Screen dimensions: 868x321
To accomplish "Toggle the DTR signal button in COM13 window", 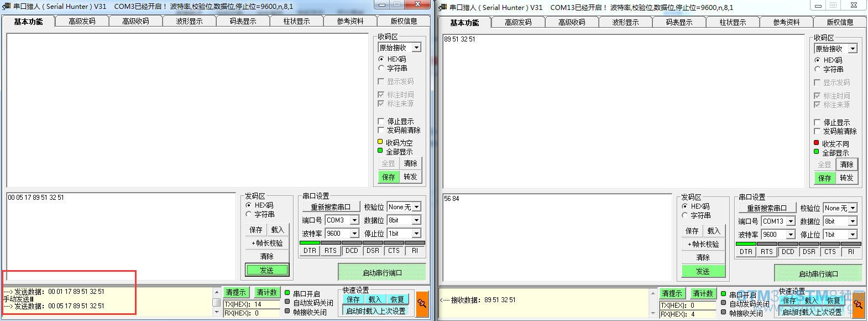I will click(x=746, y=252).
